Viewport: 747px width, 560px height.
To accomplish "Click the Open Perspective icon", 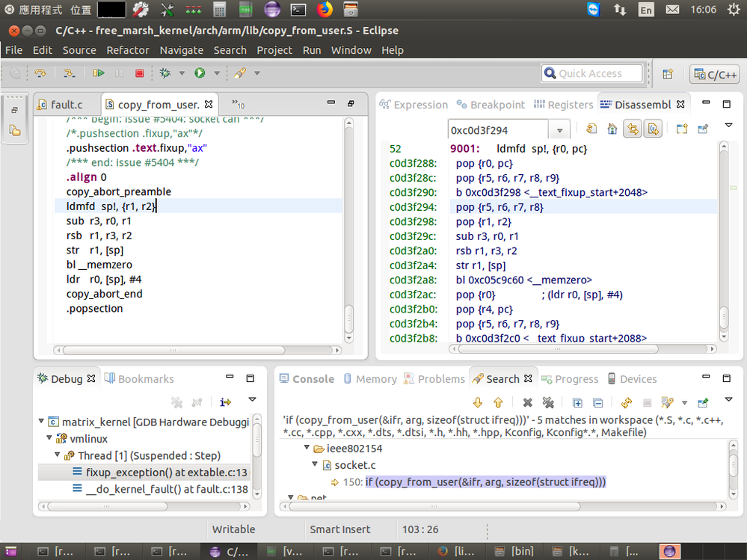I will pyautogui.click(x=668, y=74).
